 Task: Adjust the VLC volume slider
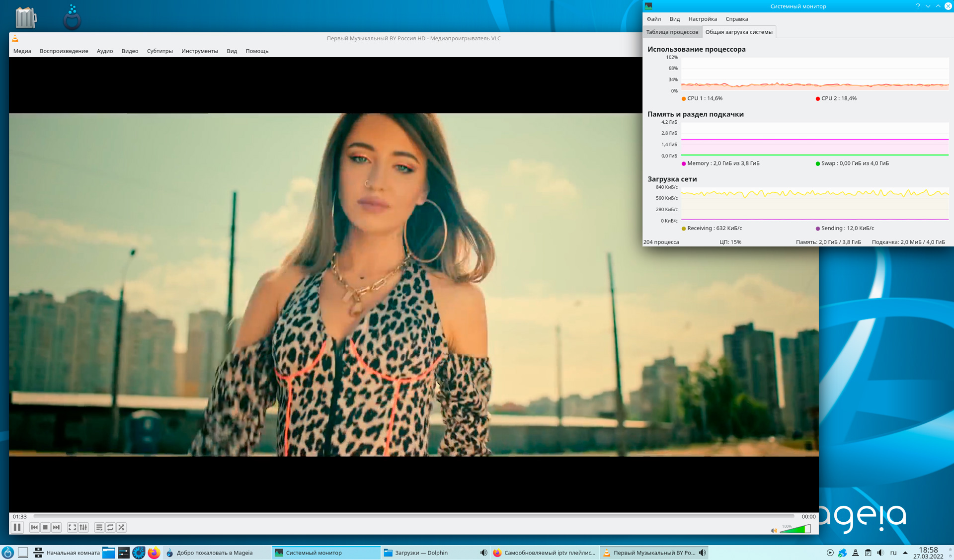click(795, 529)
